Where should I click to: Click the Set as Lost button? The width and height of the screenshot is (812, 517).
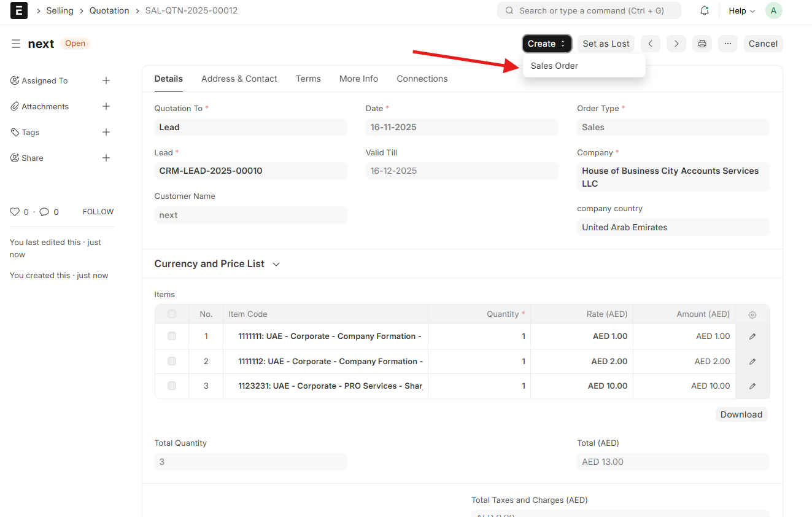click(x=606, y=43)
